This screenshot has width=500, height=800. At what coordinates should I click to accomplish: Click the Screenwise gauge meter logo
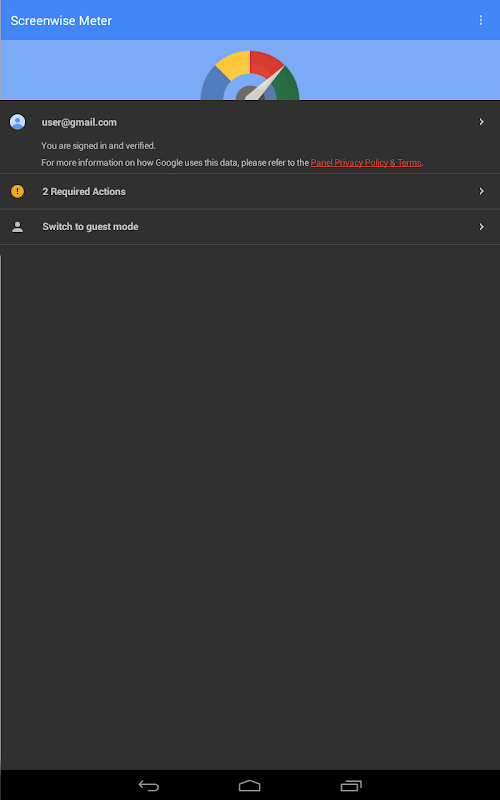point(250,75)
